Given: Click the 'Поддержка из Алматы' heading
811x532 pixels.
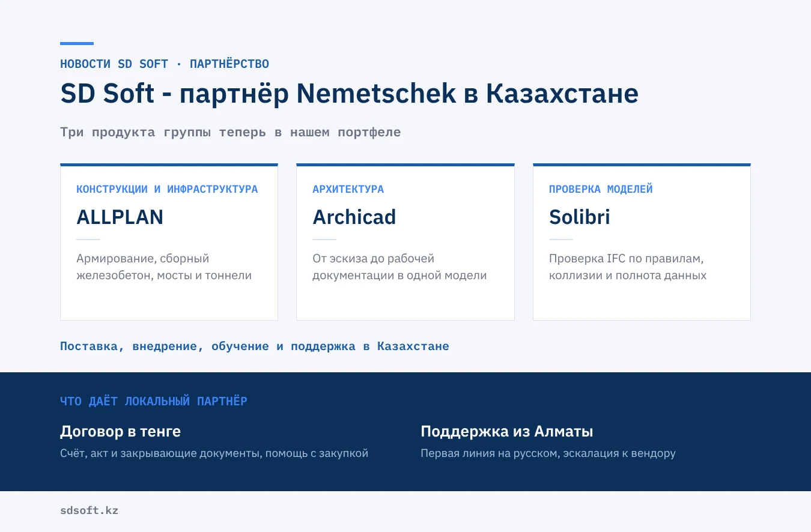Looking at the screenshot, I should (507, 432).
